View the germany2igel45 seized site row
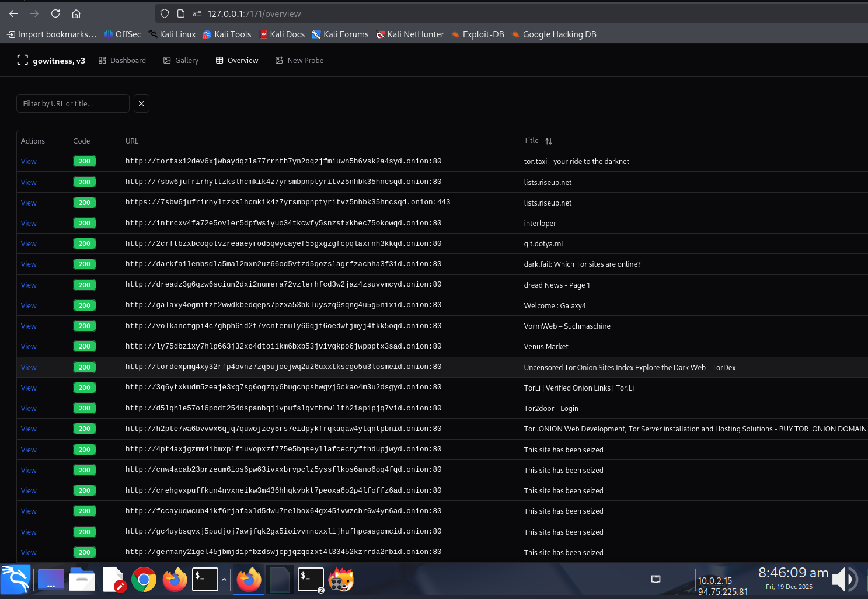 pyautogui.click(x=29, y=552)
